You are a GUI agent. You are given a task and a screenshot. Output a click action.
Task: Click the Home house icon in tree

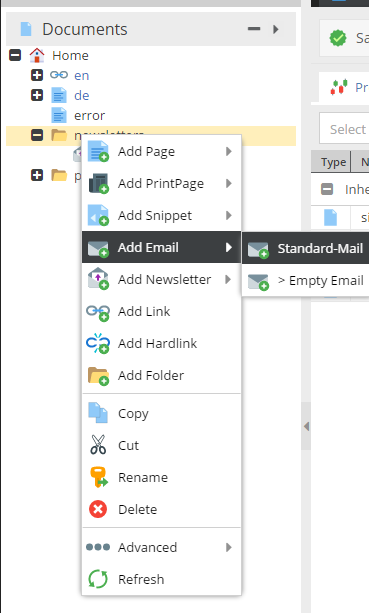37,55
